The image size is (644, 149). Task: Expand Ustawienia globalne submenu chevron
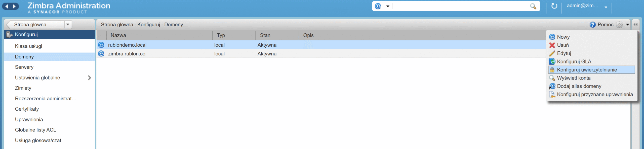(x=89, y=78)
